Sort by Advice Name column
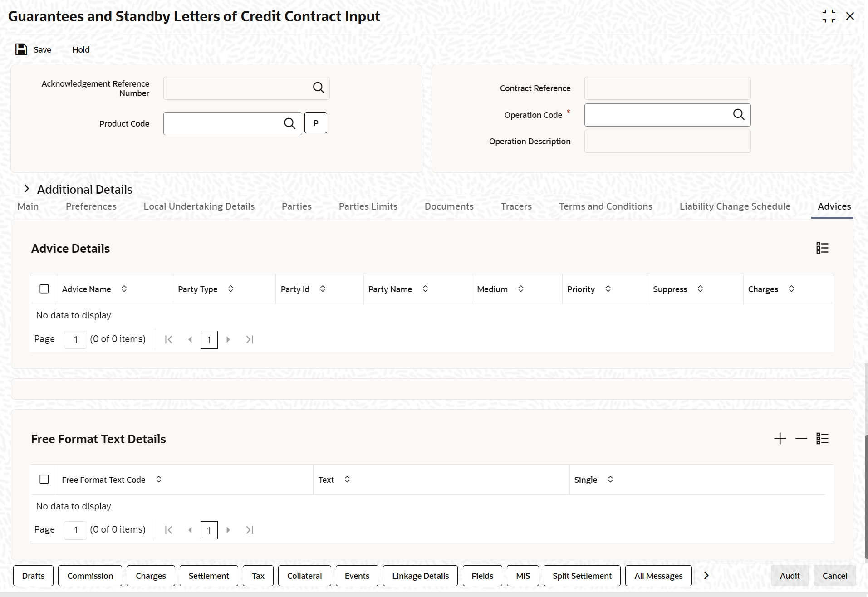 tap(124, 289)
